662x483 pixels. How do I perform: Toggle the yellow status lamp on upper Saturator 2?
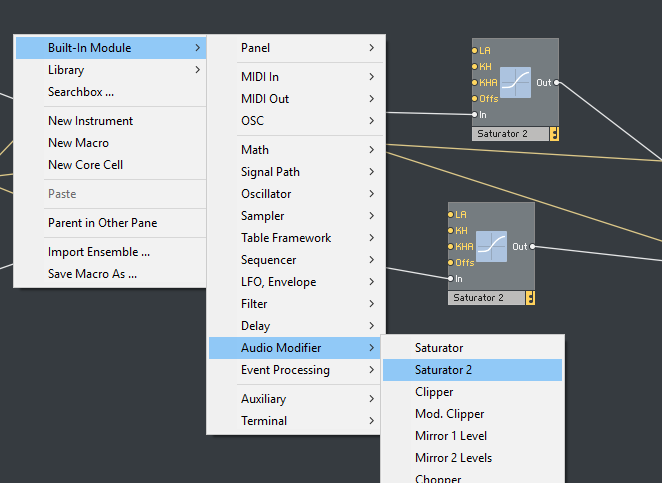pyautogui.click(x=554, y=134)
